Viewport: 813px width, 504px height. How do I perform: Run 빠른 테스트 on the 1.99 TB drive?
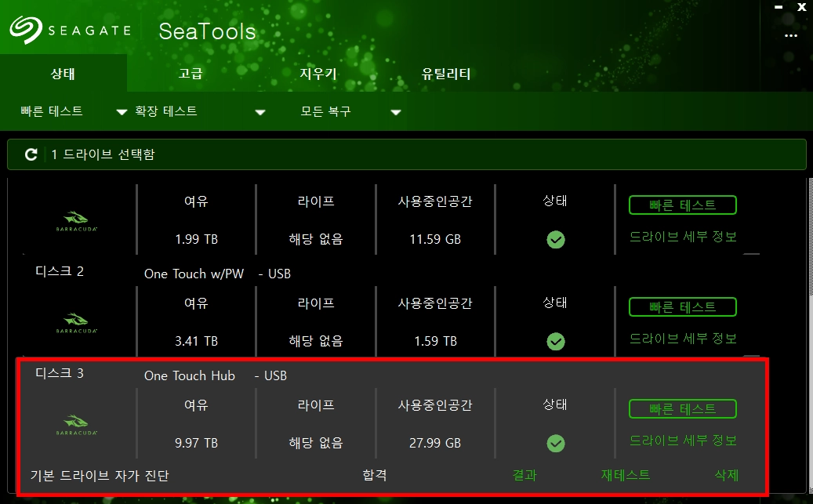point(682,205)
